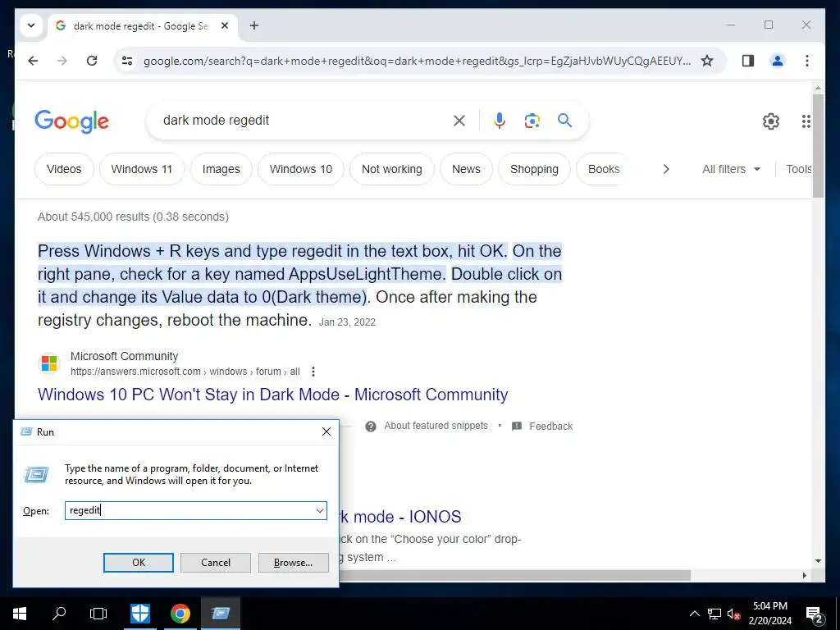Open the Chrome profile avatar
The image size is (840, 630).
(x=778, y=61)
